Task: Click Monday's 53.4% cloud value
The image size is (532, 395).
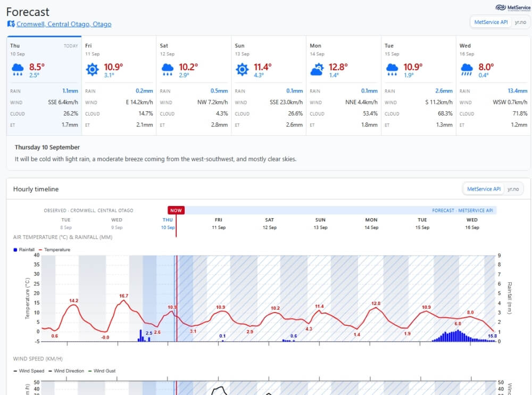Action: (x=370, y=113)
